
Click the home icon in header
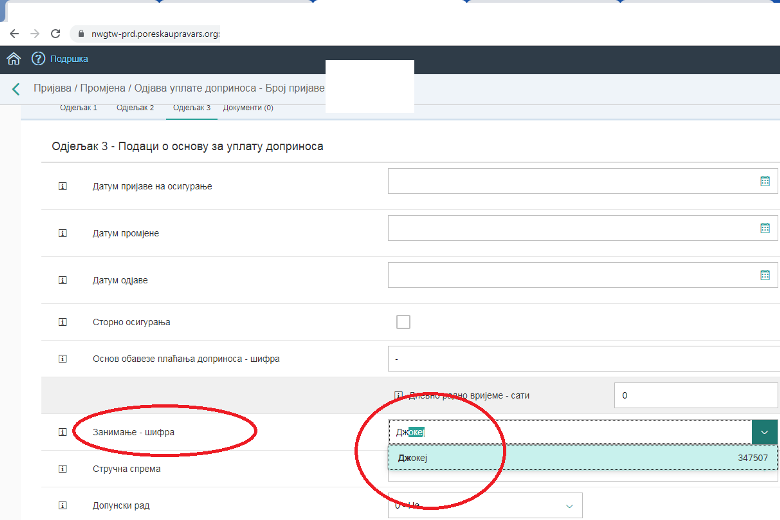pos(14,59)
